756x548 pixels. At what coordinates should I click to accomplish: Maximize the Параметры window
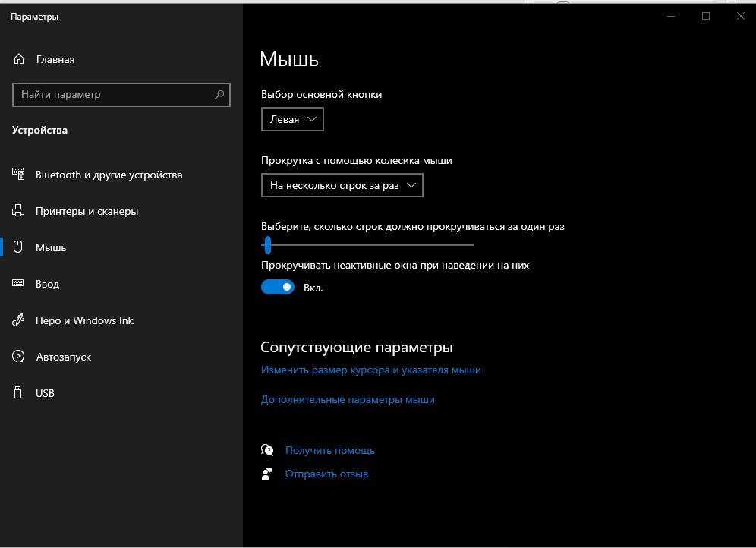(x=706, y=17)
